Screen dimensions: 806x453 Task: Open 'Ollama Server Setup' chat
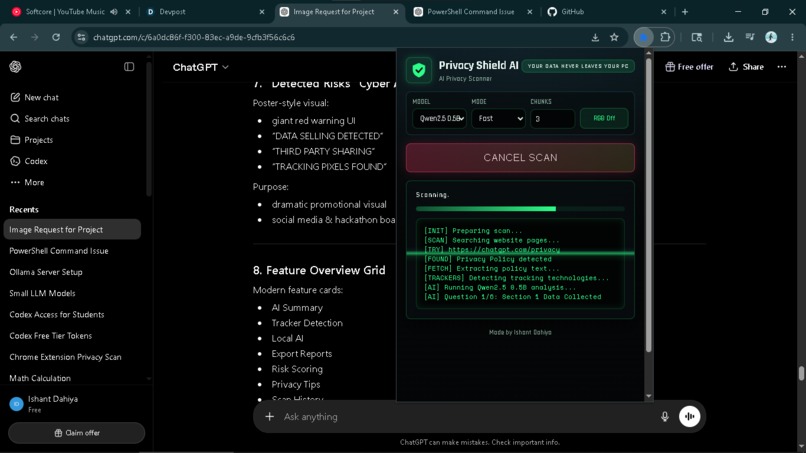coord(46,272)
